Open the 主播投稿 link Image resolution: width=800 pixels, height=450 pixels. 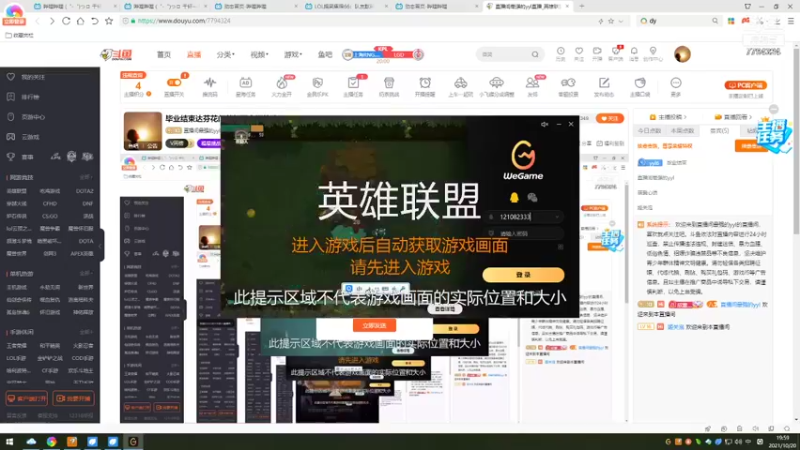[x=668, y=117]
